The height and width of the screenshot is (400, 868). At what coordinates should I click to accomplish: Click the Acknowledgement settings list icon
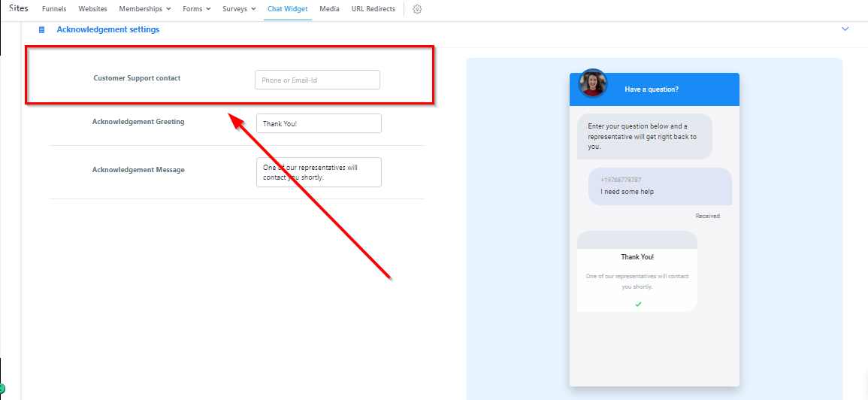tap(42, 30)
